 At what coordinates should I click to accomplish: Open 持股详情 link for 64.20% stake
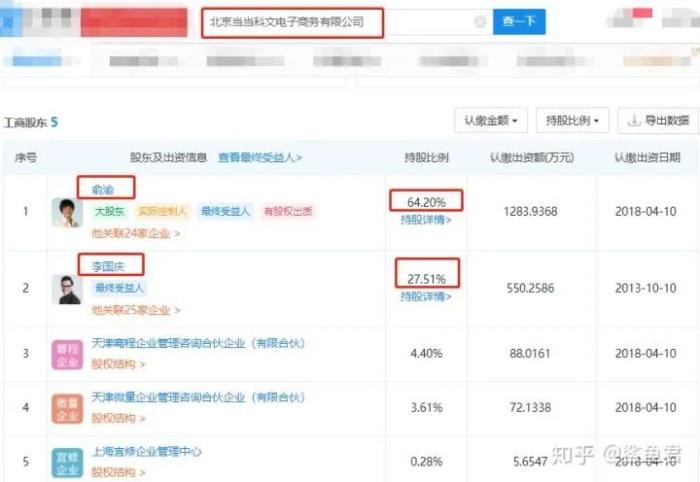coord(426,219)
